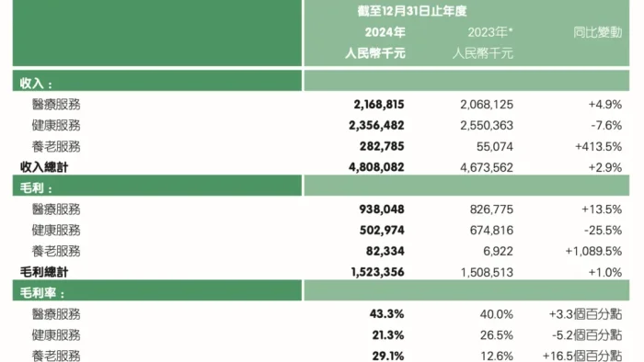The height and width of the screenshot is (362, 644).
Task: Select the 29.1% elderly care margin
Action: [388, 356]
